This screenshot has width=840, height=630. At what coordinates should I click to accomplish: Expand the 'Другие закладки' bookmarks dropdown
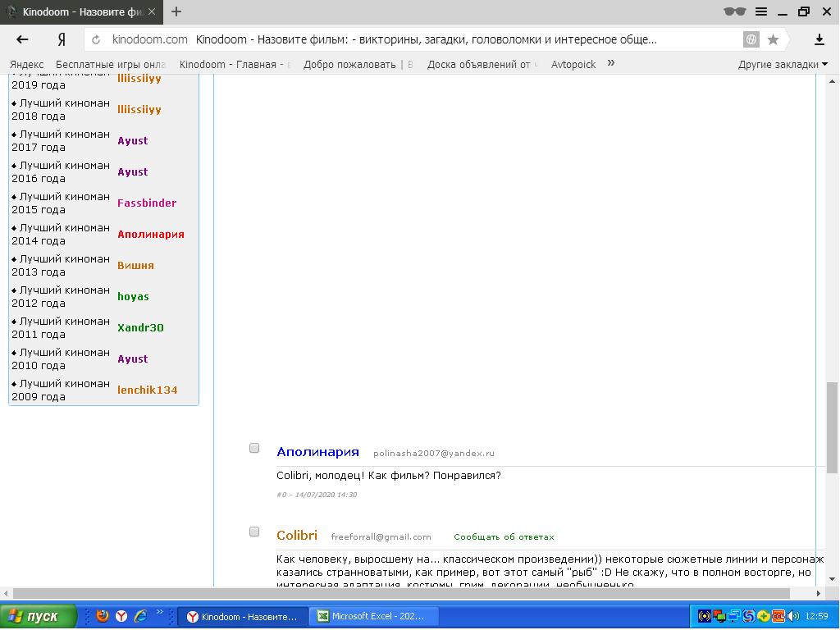click(782, 64)
